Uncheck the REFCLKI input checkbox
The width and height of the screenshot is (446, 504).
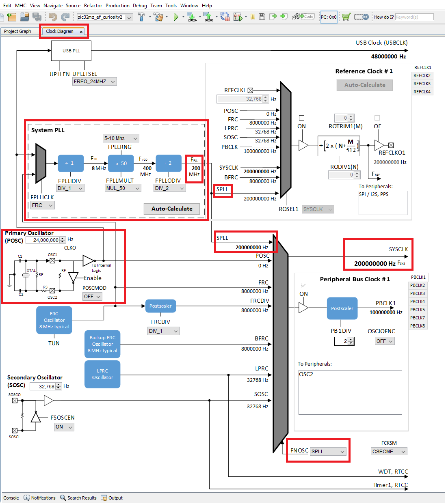(249, 90)
